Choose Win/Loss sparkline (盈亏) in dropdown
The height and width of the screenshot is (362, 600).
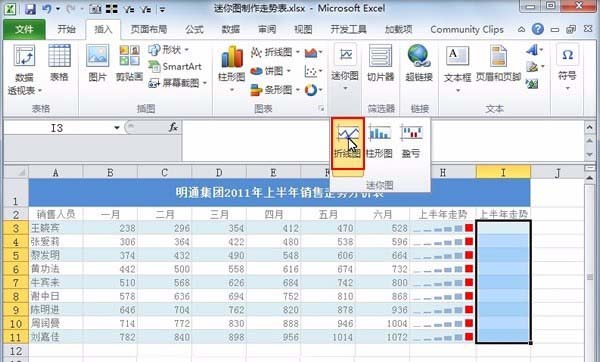click(x=411, y=142)
